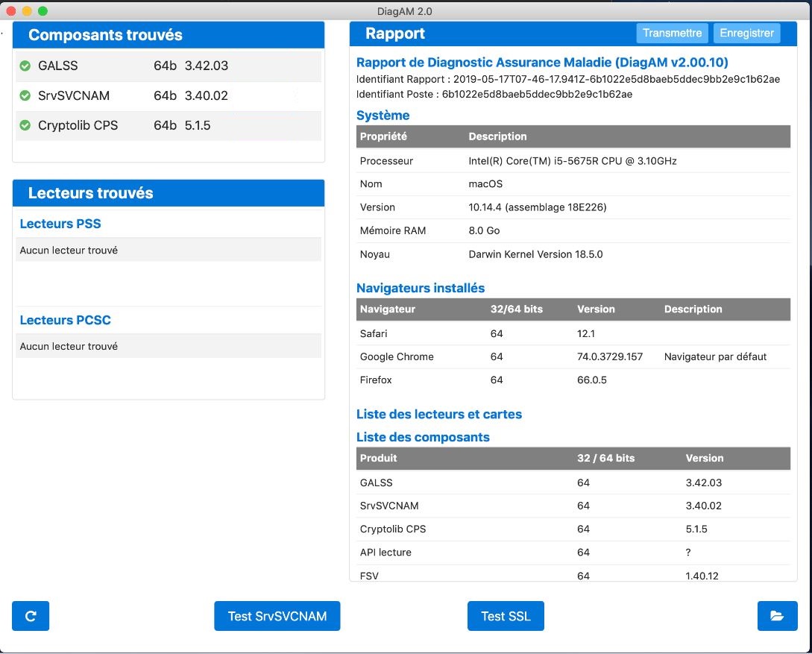Viewport: 812px width, 654px height.
Task: Click the Navigateurs installés section heading
Action: point(421,288)
